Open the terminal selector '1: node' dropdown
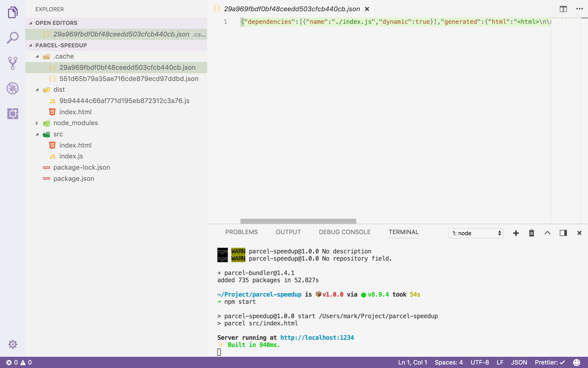Viewport: 588px width, 368px height. click(x=476, y=233)
